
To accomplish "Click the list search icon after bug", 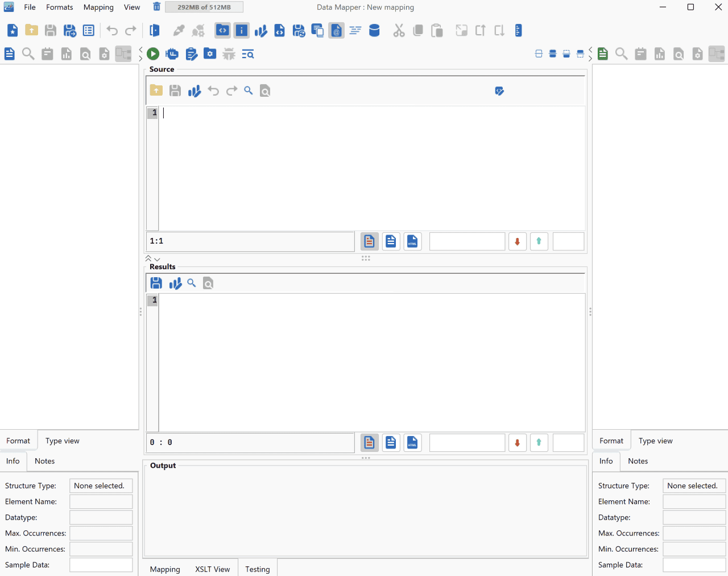I will [x=248, y=54].
